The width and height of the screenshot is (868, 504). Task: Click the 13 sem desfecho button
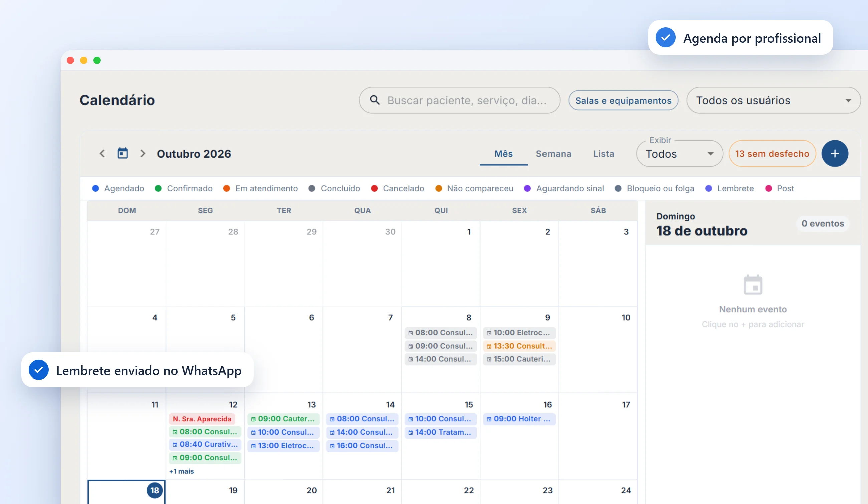[772, 154]
